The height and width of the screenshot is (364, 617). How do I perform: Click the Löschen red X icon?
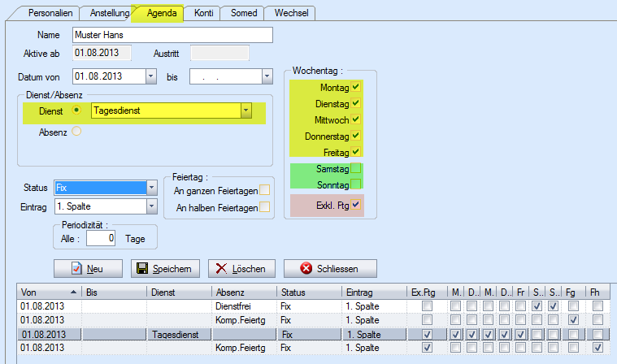[222, 268]
